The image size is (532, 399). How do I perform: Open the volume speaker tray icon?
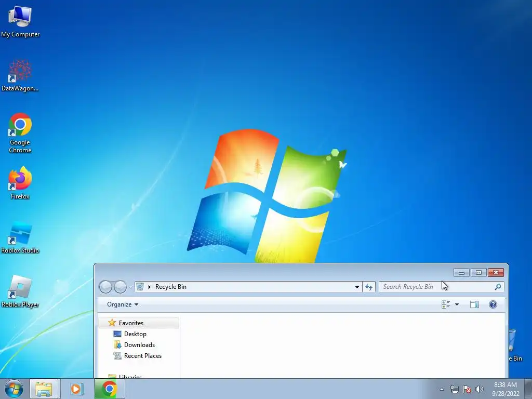pyautogui.click(x=480, y=389)
